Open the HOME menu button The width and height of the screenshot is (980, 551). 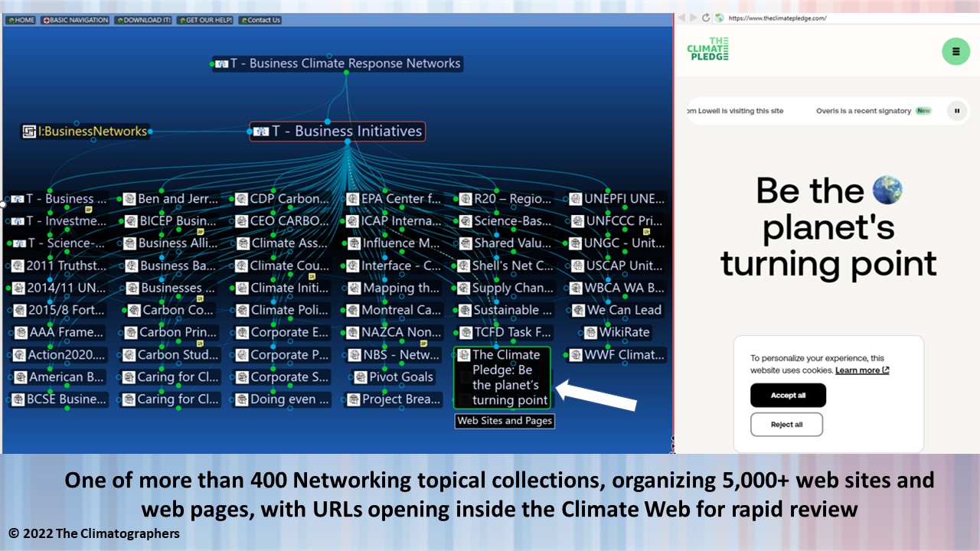click(x=21, y=20)
